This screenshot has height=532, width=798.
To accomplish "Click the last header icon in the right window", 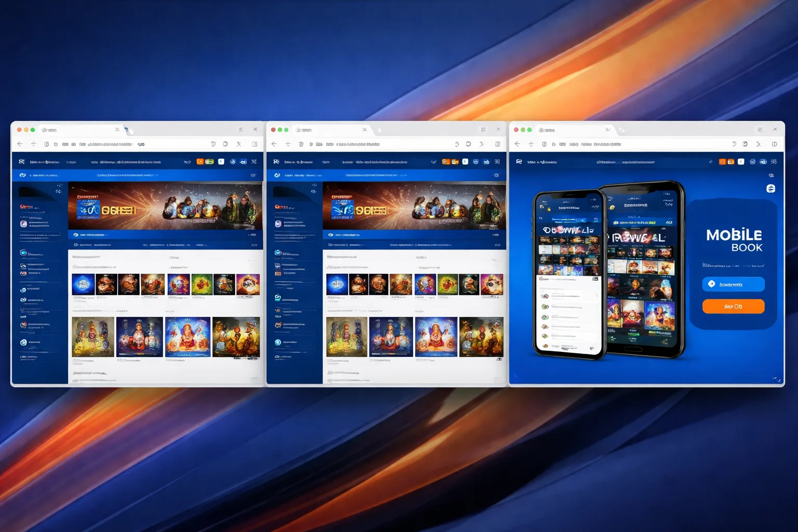I will pos(774,162).
